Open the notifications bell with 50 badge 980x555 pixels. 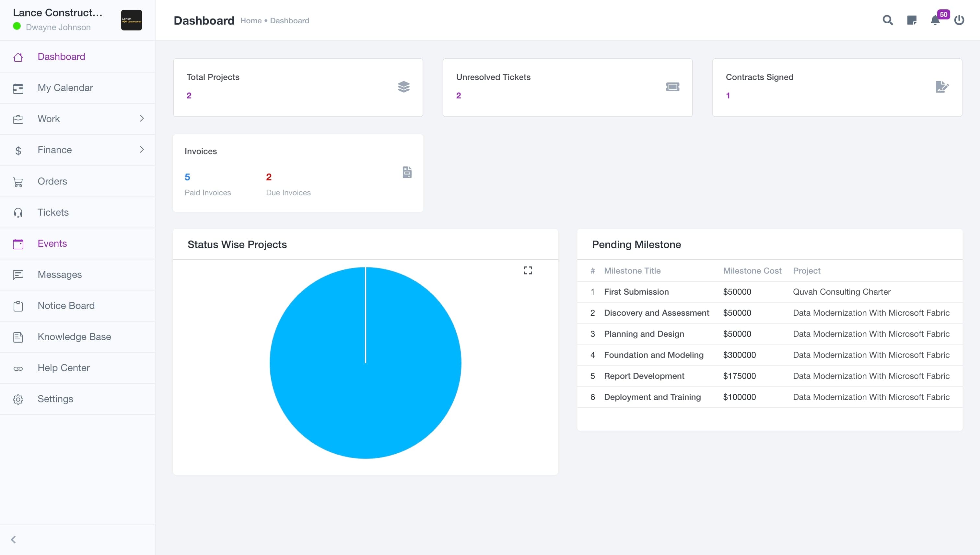pos(935,20)
